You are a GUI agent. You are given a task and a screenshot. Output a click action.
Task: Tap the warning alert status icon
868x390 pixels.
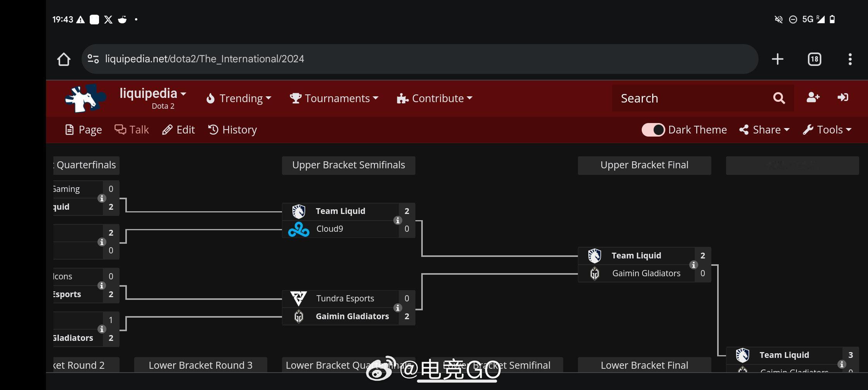(x=80, y=19)
